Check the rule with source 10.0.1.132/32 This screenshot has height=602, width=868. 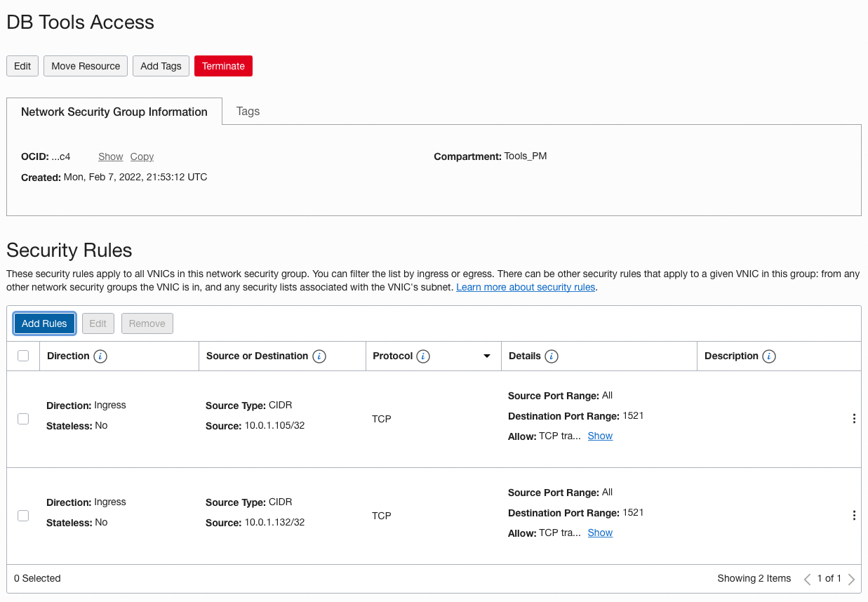23,516
